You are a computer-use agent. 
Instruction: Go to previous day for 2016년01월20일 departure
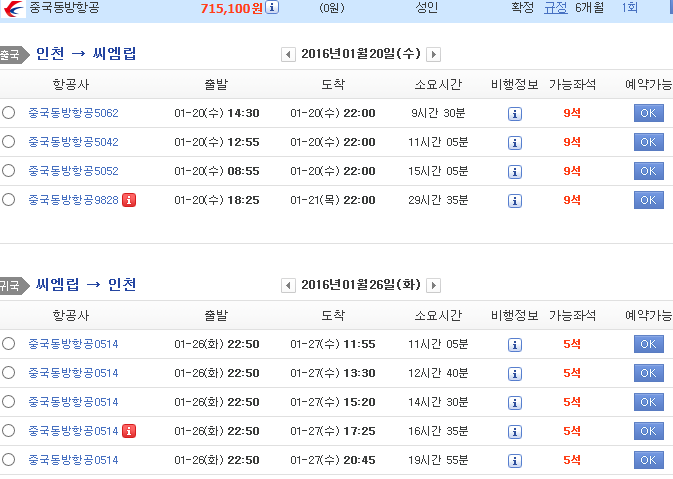coord(288,55)
